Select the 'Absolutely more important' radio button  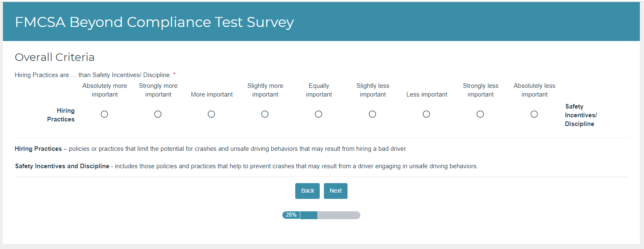104,114
